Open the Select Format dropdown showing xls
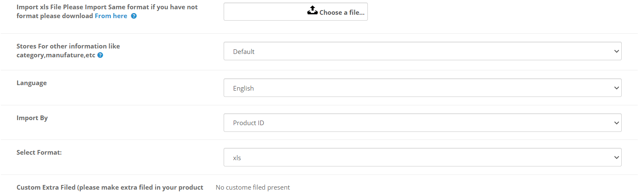Image resolution: width=644 pixels, height=193 pixels. point(422,157)
